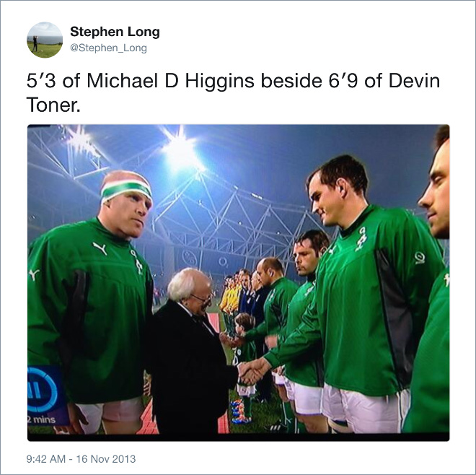The height and width of the screenshot is (475, 476).
Task: Open Stephen Long's profile avatar
Action: 45,40
